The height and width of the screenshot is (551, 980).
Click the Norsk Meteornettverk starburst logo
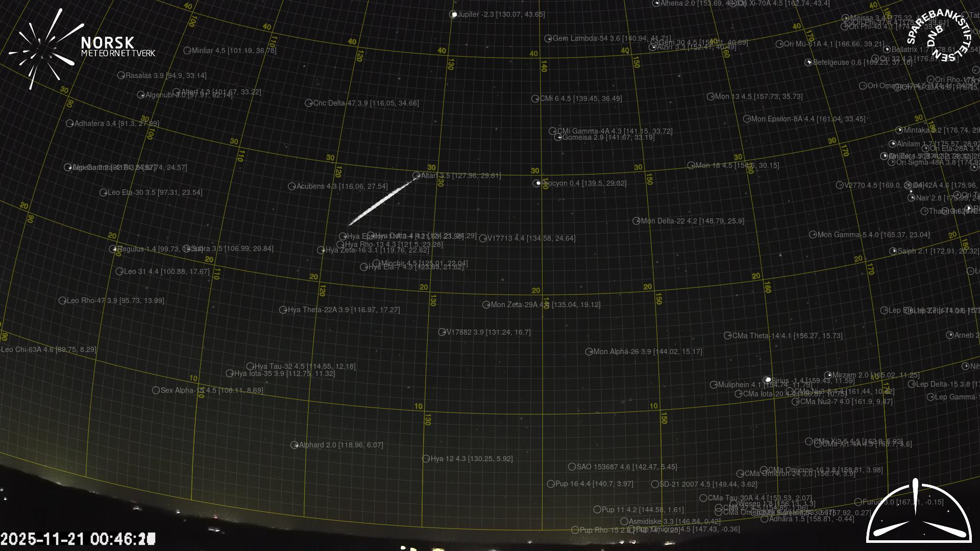[43, 49]
